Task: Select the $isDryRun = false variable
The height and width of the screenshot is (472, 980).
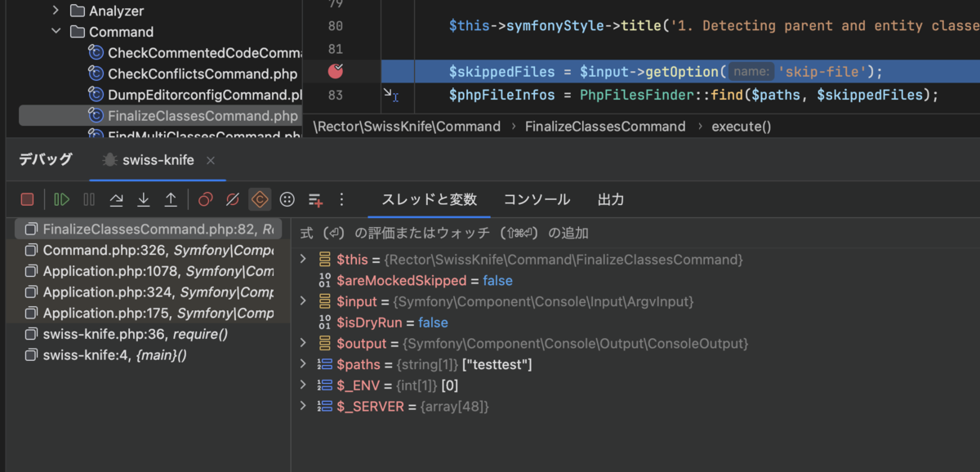Action: [x=393, y=323]
